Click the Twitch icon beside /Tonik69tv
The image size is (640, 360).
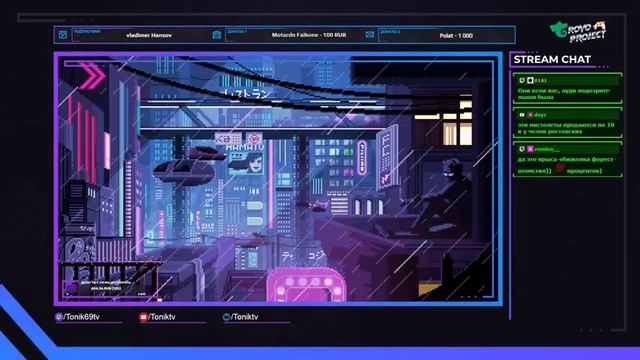tap(59, 317)
